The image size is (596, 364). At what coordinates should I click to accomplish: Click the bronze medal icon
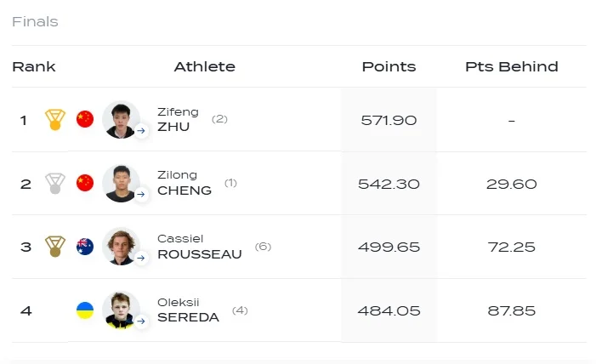[x=55, y=247]
